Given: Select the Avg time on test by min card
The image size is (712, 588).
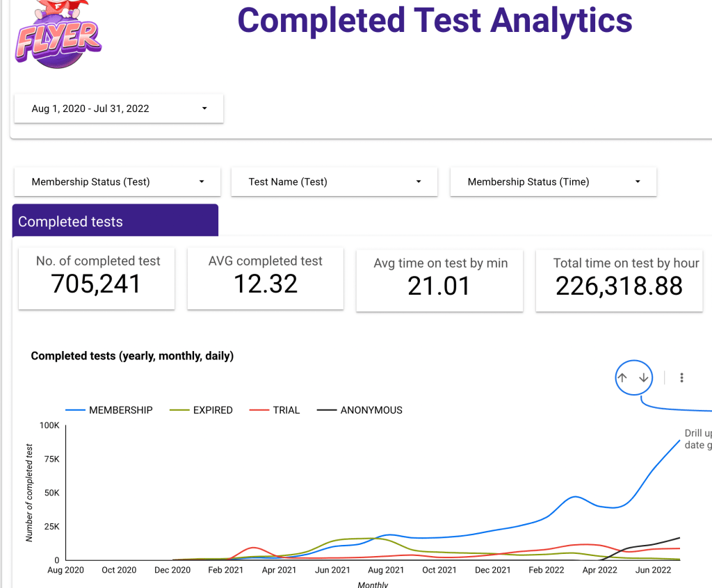Looking at the screenshot, I should tap(439, 279).
